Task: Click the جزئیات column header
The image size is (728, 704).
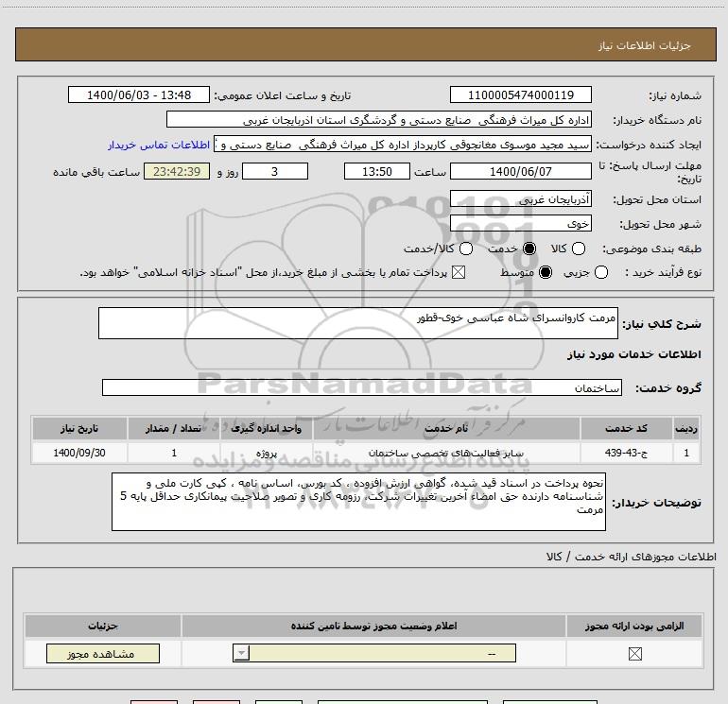Action: click(x=103, y=626)
